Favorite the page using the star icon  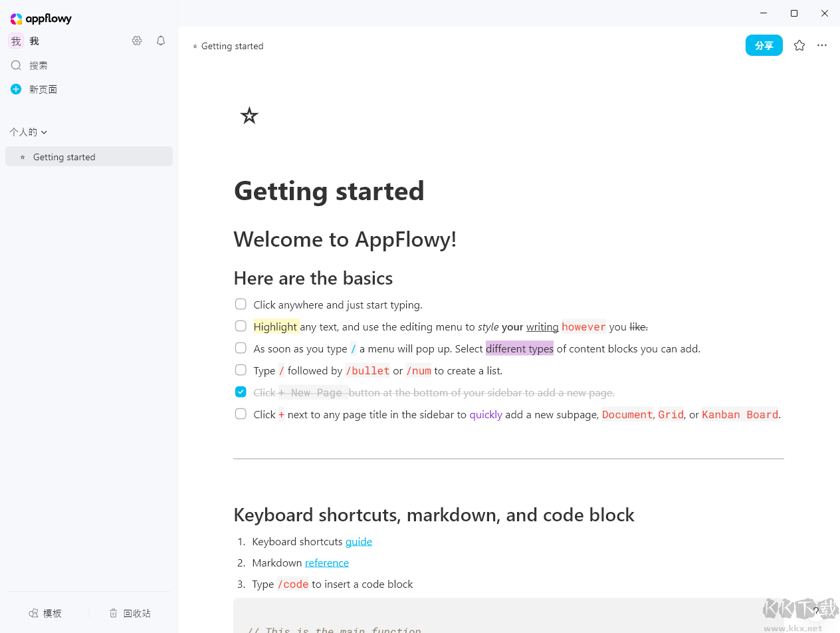(799, 45)
